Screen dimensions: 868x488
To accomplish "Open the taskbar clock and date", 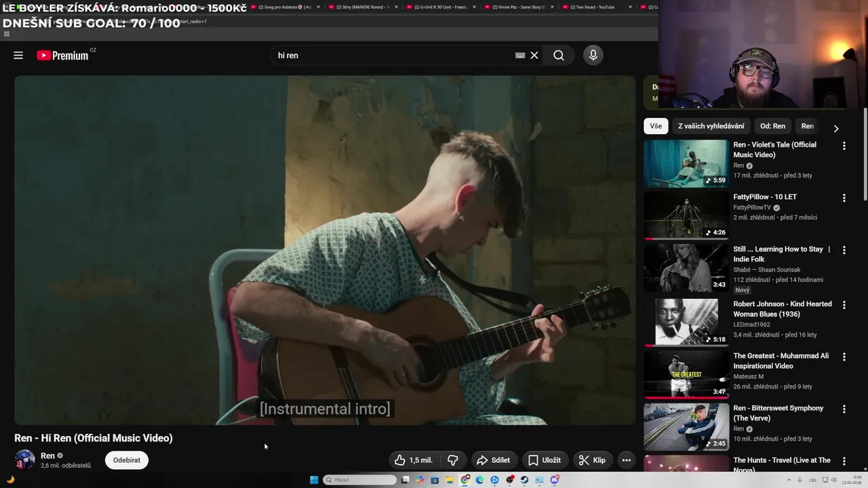I will point(852,480).
